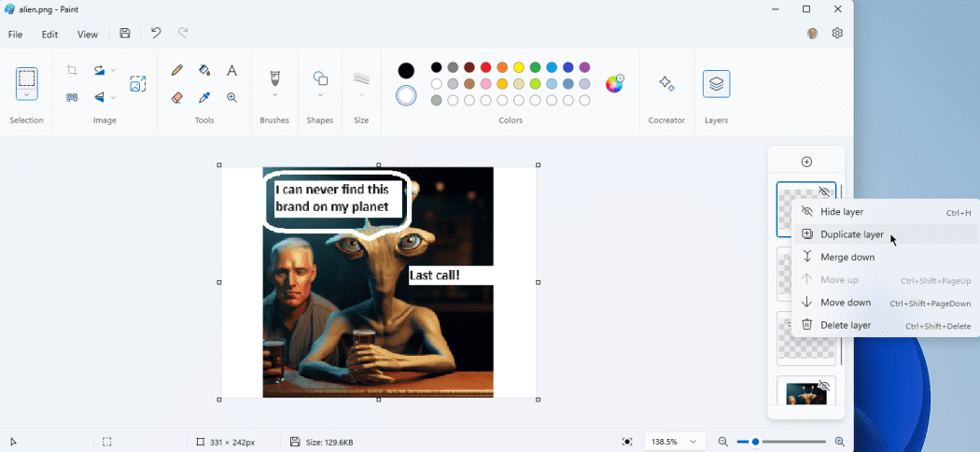
Task: Pick the red color swatch
Action: [x=485, y=67]
